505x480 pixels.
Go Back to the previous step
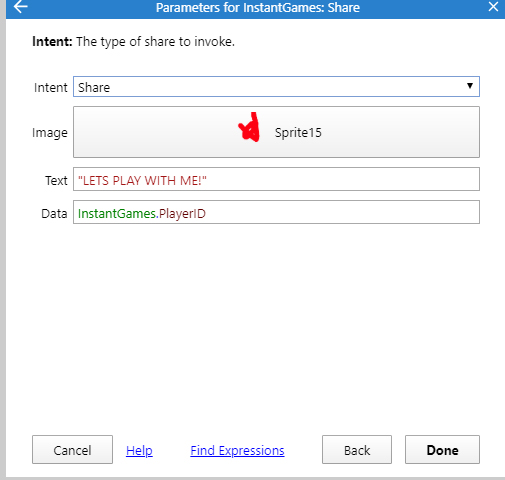tap(357, 450)
